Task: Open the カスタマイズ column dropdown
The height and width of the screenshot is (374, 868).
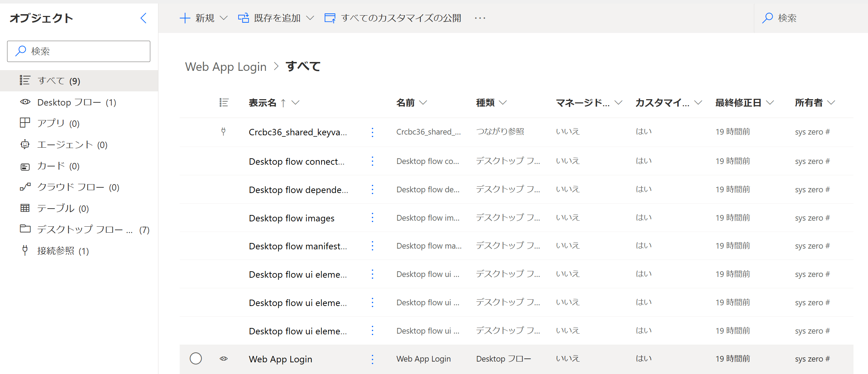Action: tap(698, 103)
